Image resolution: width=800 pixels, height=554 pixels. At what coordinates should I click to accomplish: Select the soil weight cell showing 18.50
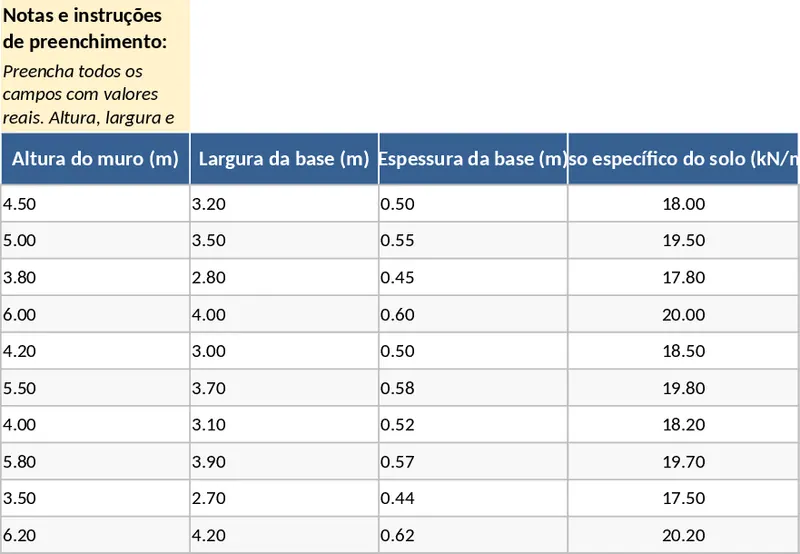point(684,351)
